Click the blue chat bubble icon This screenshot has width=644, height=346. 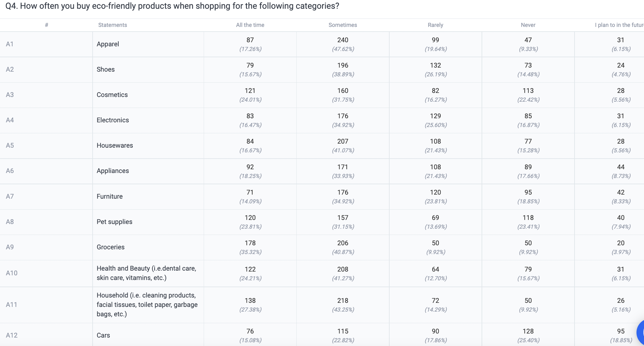[x=640, y=332]
